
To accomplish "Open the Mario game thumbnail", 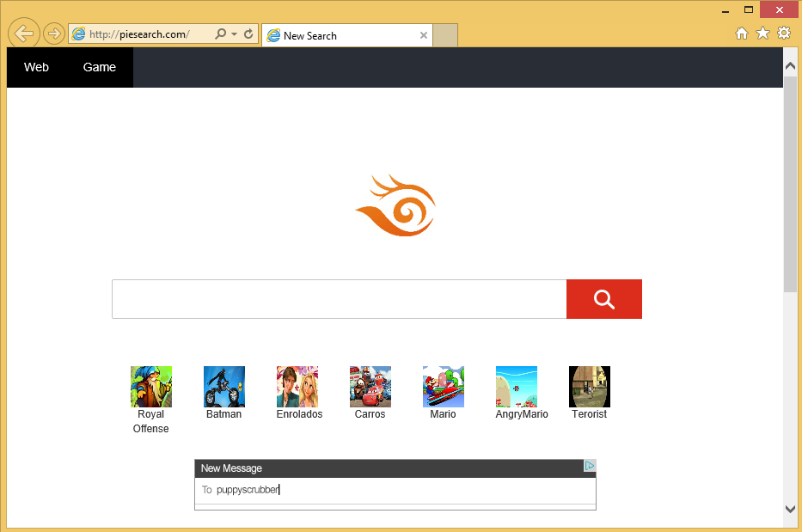I will 444,387.
